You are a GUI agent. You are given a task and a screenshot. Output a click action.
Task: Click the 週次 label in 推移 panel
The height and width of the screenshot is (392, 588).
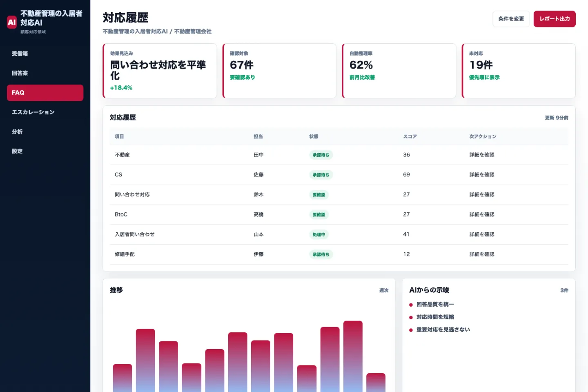coord(384,290)
